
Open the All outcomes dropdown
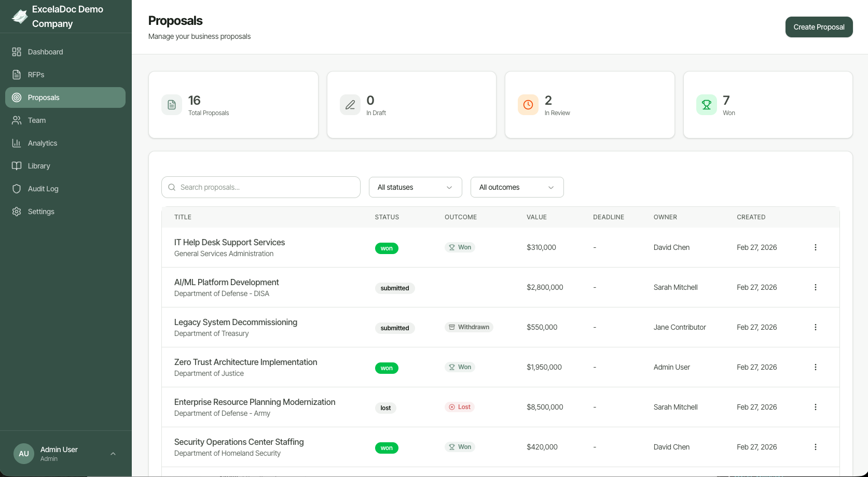[x=517, y=187]
